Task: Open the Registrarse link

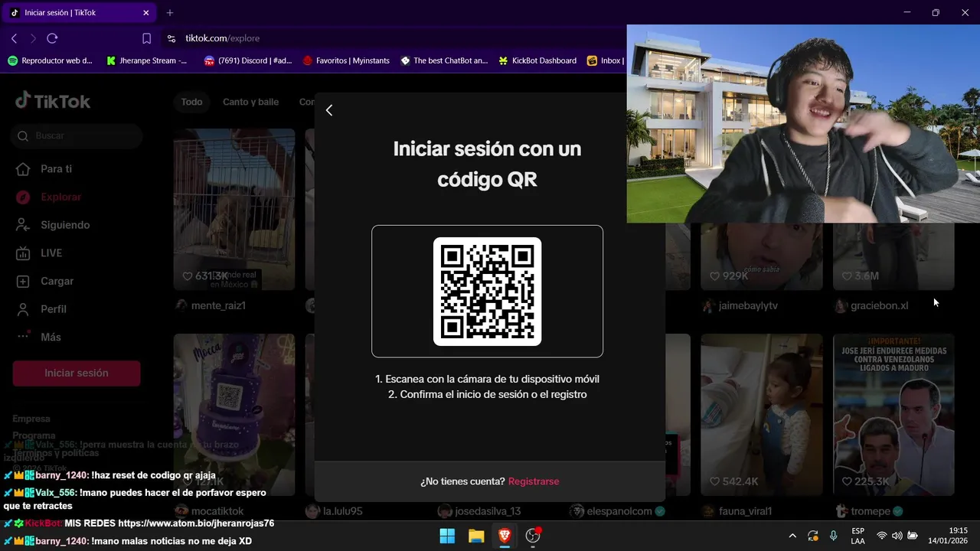Action: click(534, 481)
